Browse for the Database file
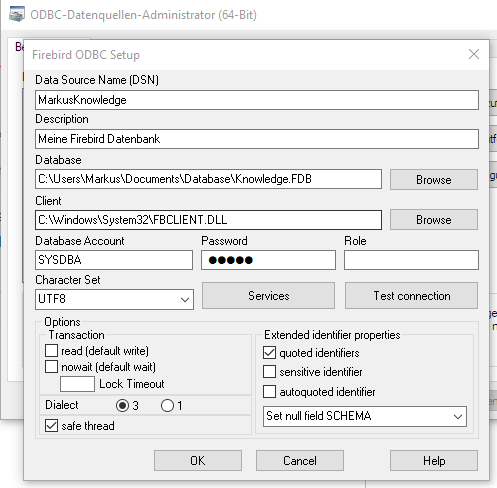 point(434,180)
